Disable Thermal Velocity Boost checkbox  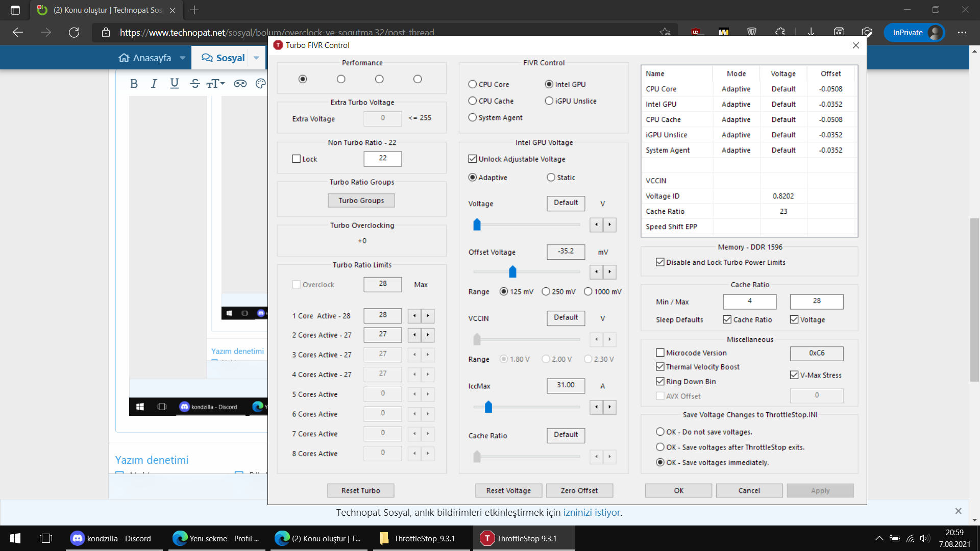660,367
